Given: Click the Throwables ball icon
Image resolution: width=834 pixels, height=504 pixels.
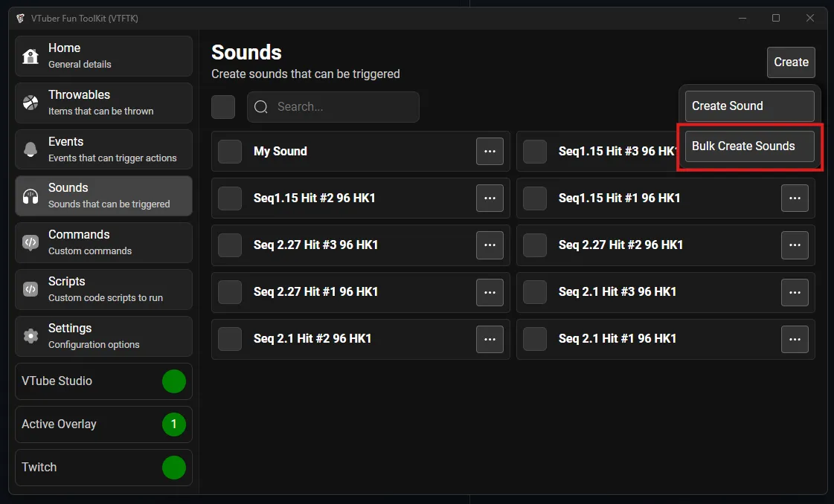Looking at the screenshot, I should [x=31, y=103].
